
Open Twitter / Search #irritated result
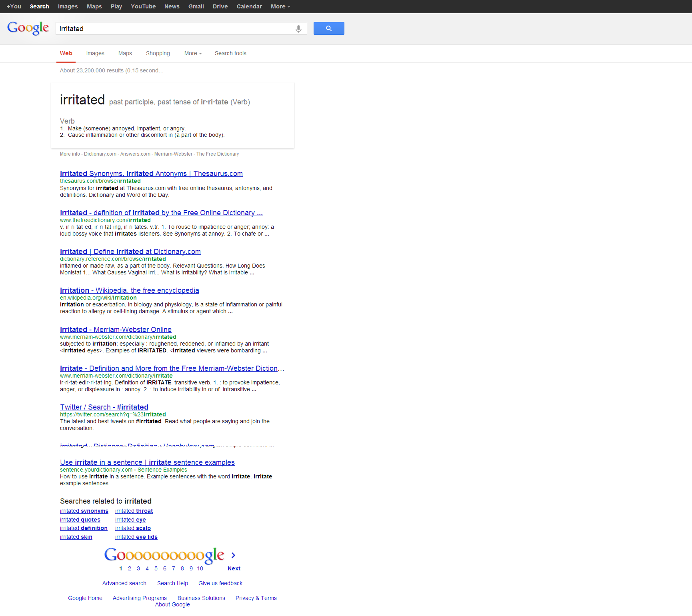click(x=104, y=407)
